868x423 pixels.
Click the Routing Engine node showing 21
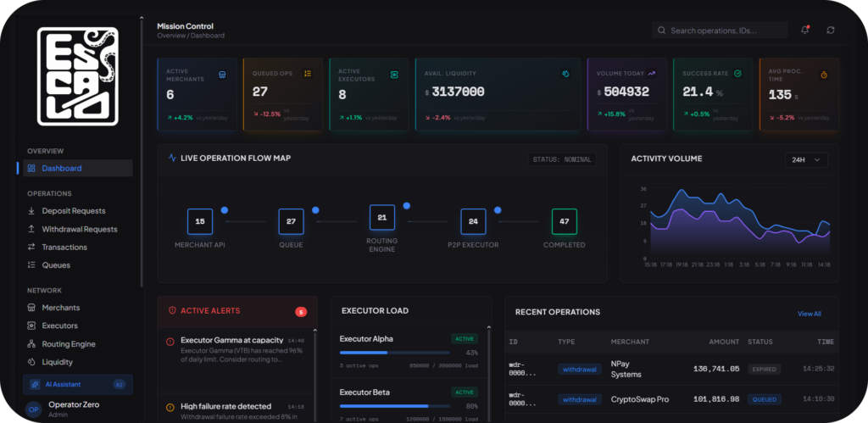[382, 218]
